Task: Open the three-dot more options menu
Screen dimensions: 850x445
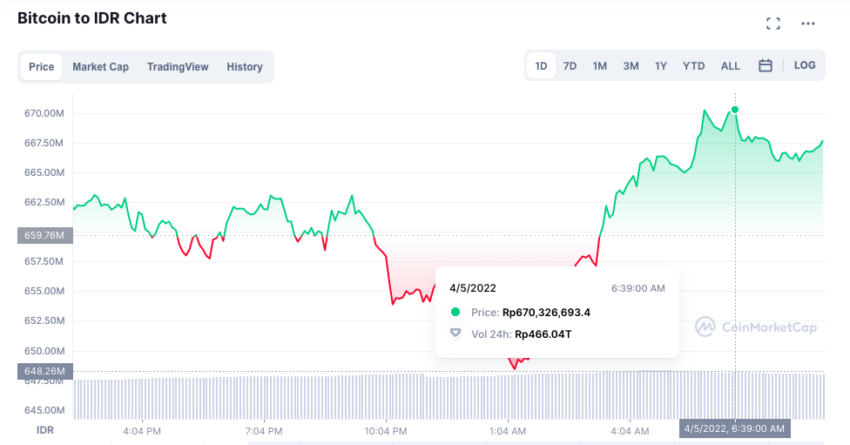Action: pyautogui.click(x=808, y=23)
